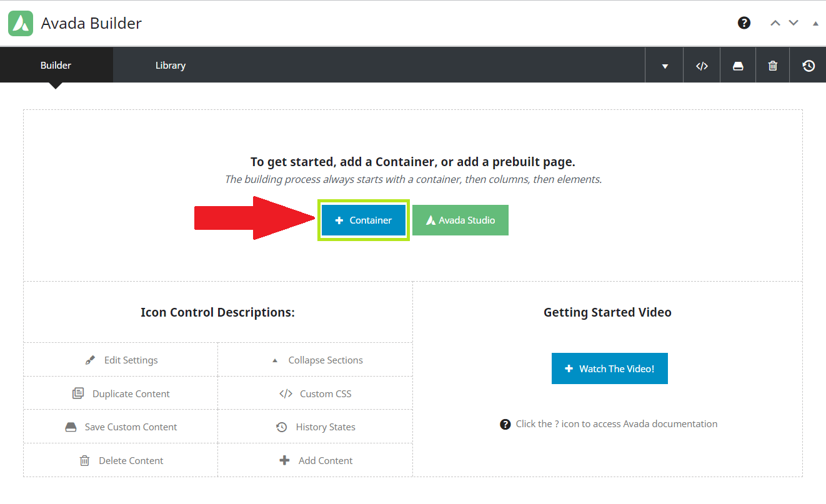The width and height of the screenshot is (826, 504).
Task: Switch to the Builder tab
Action: [56, 66]
